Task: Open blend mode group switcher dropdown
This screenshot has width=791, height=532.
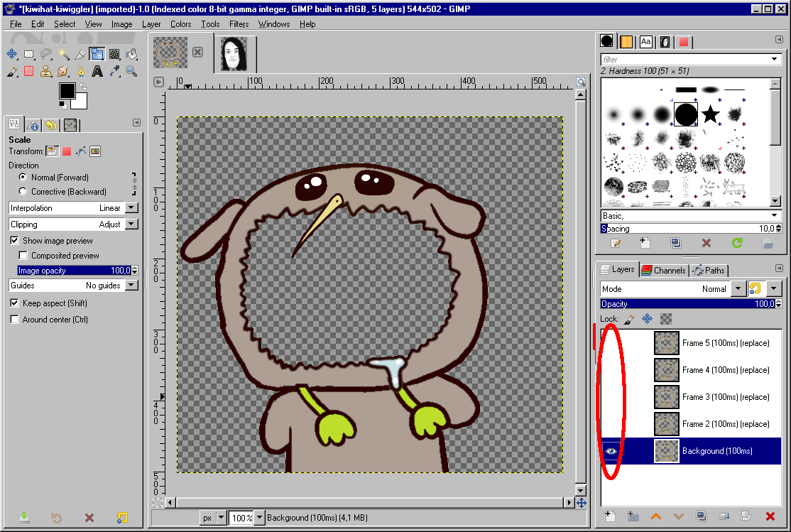Action: pos(773,288)
